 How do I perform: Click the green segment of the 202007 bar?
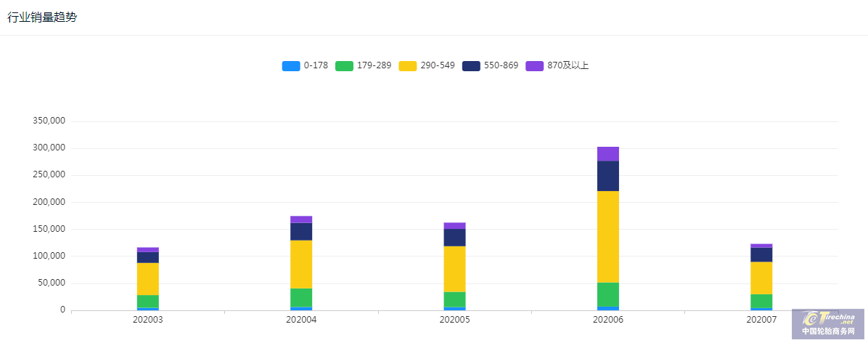(x=761, y=301)
